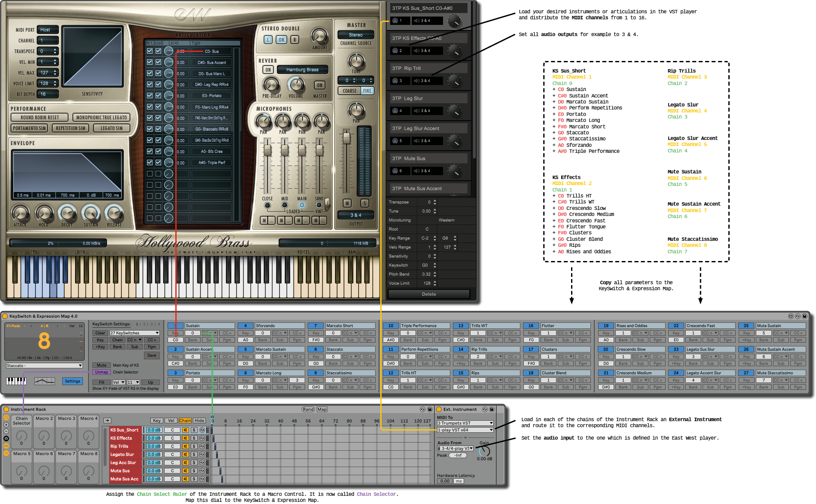This screenshot has width=816, height=504.
Task: Click the auto-select chain arrow icon
Action: [107, 420]
